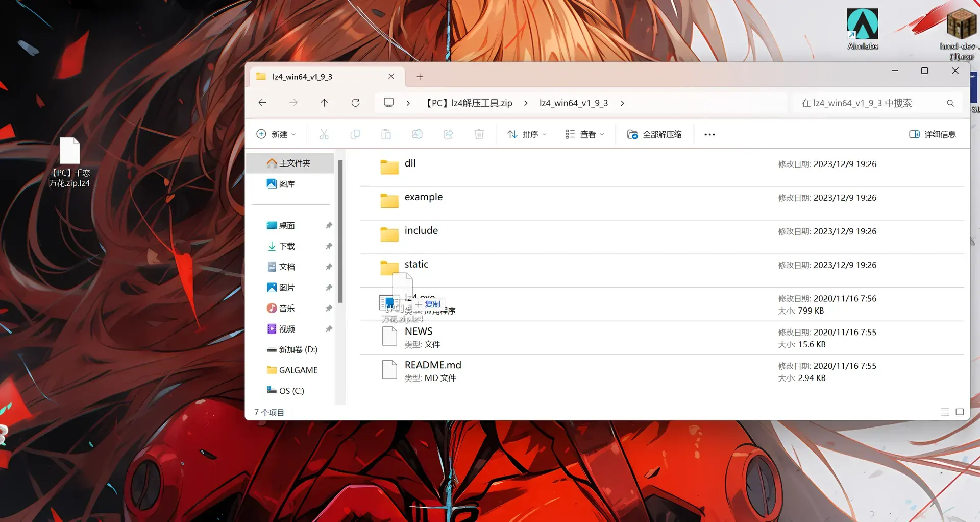
Task: Open GALGAME folder in the sidebar
Action: point(291,370)
